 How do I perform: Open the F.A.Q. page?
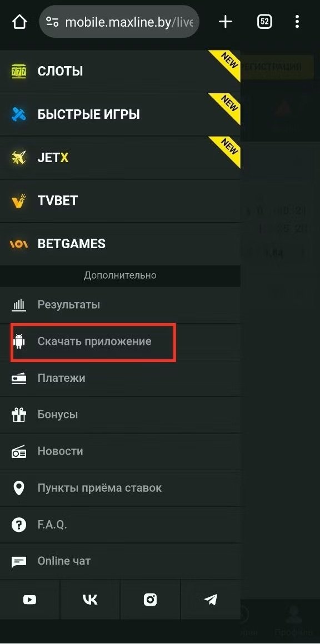coord(120,525)
